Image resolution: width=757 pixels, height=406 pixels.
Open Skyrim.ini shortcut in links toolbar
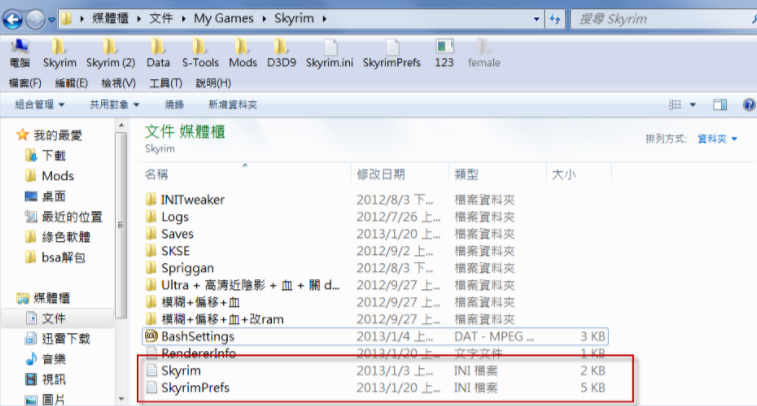click(x=329, y=54)
